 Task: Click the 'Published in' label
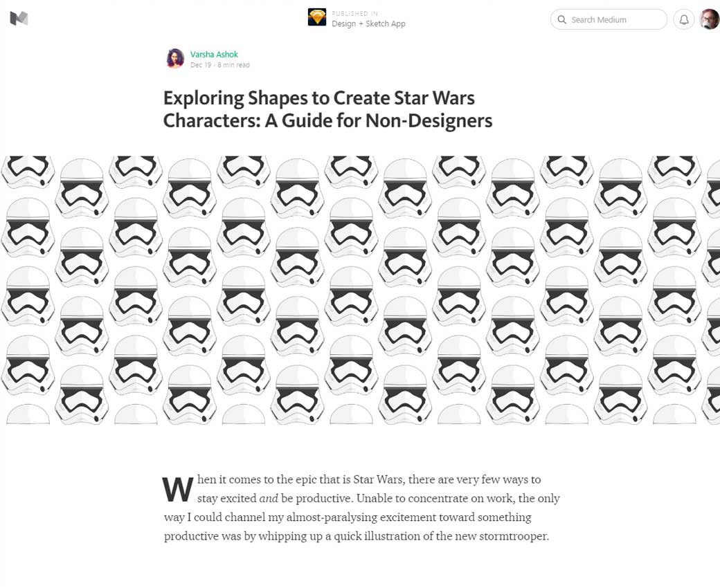(x=355, y=13)
